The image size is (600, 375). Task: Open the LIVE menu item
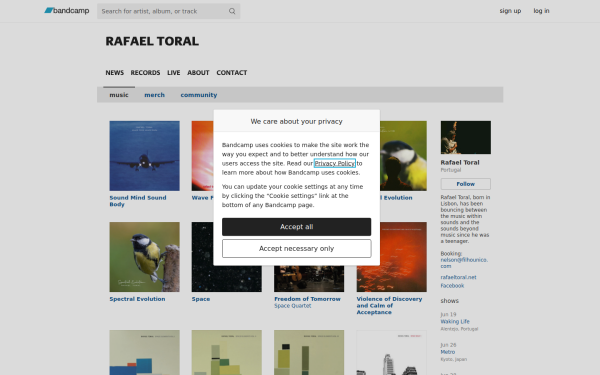(173, 73)
